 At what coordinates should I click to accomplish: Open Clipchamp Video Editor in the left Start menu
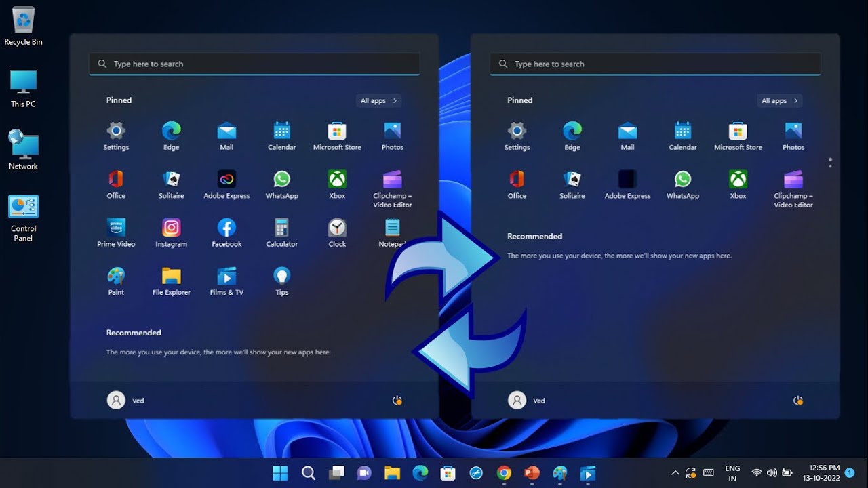(392, 188)
